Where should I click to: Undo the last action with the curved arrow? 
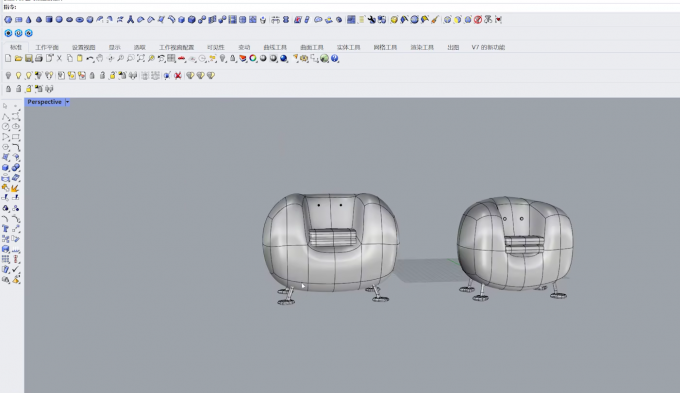click(90, 58)
